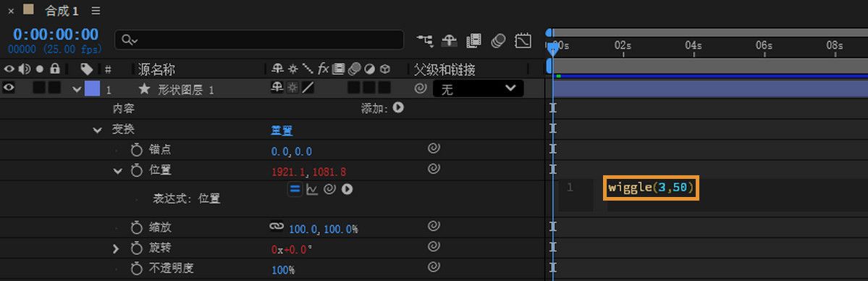This screenshot has height=281, width=868.
Task: Click the star icon of 形状图层 1
Action: click(x=145, y=88)
